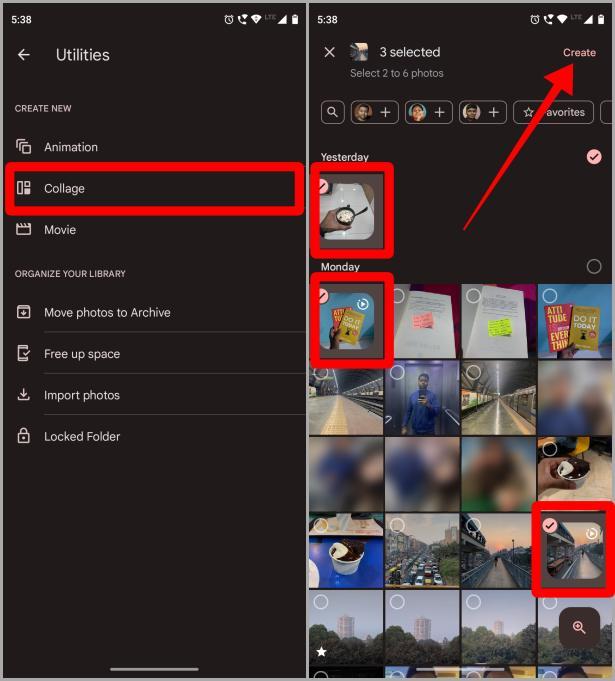Cancel selection with the X icon

tap(330, 53)
